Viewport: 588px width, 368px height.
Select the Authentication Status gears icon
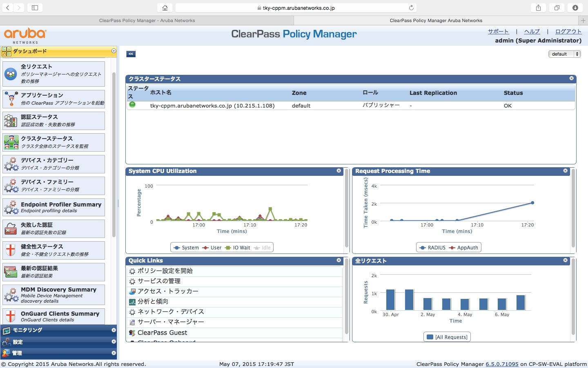[x=11, y=121]
